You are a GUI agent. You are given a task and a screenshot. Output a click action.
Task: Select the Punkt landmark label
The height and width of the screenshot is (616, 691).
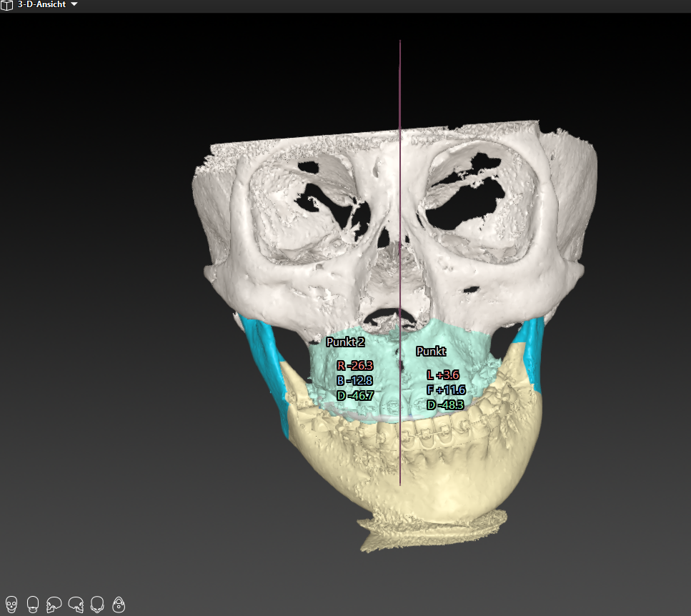click(x=431, y=352)
